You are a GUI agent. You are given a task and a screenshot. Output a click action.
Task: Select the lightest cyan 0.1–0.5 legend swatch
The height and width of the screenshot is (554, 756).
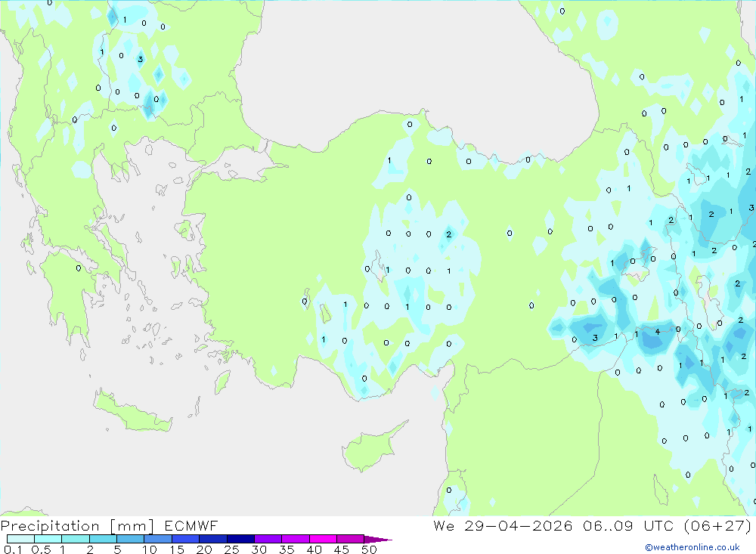[x=20, y=539]
